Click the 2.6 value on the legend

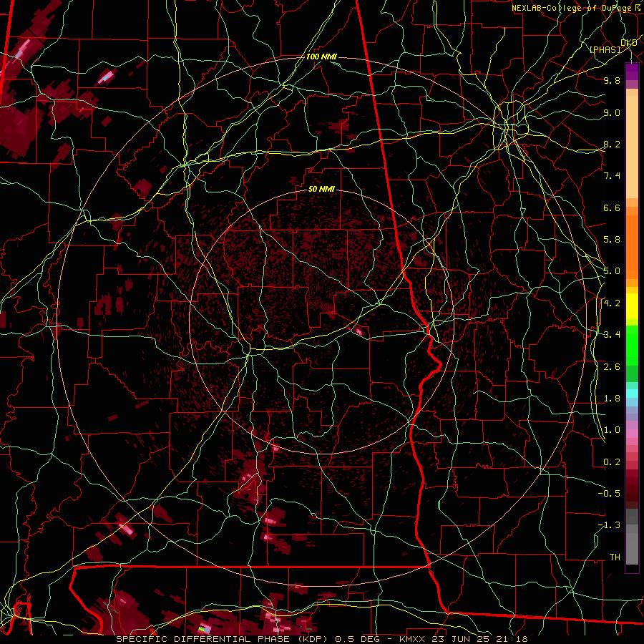pos(612,367)
